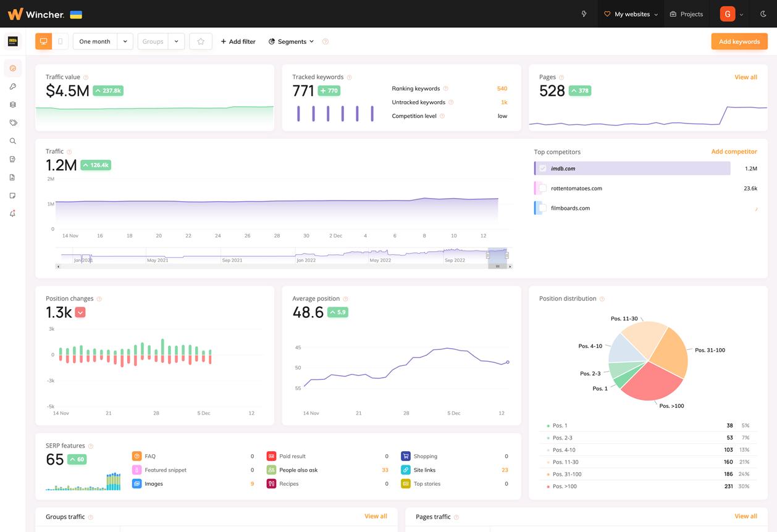The height and width of the screenshot is (532, 777).
Task: Click the magnifier icon in sidebar
Action: click(12, 141)
